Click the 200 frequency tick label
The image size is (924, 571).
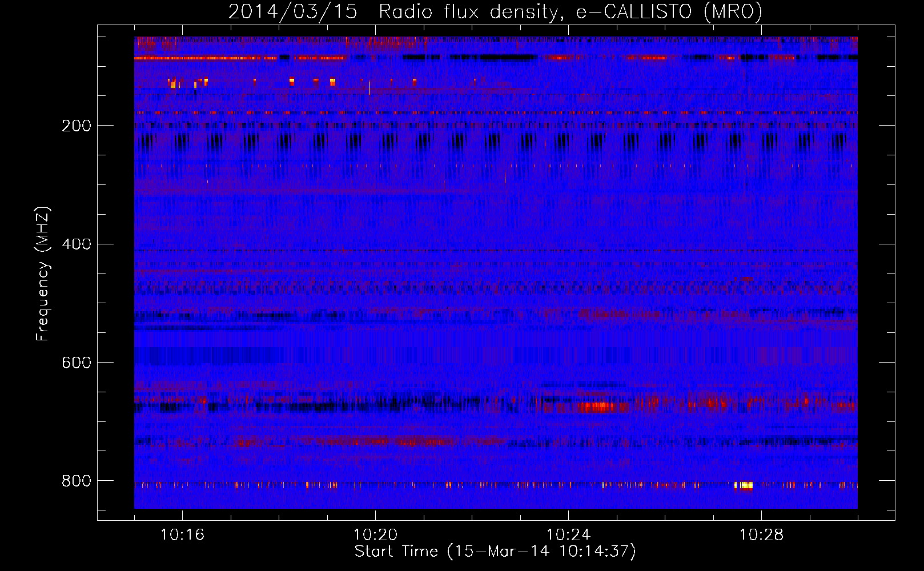77,126
